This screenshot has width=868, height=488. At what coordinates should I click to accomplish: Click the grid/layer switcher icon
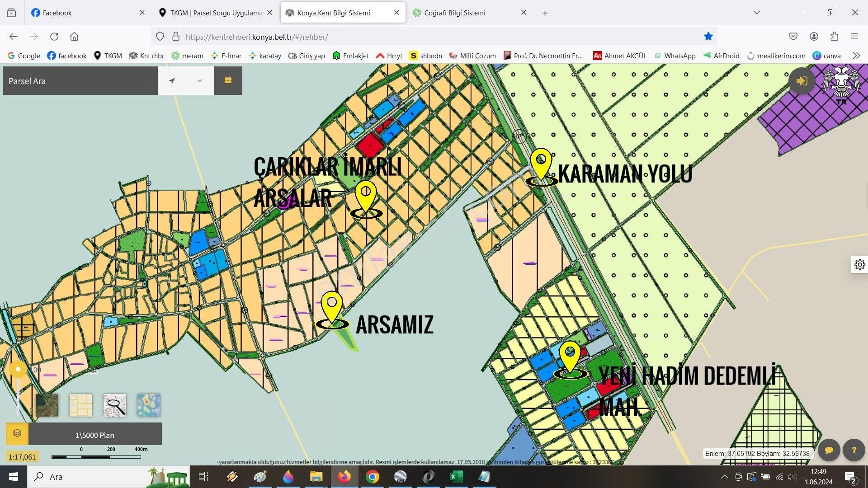click(x=228, y=80)
